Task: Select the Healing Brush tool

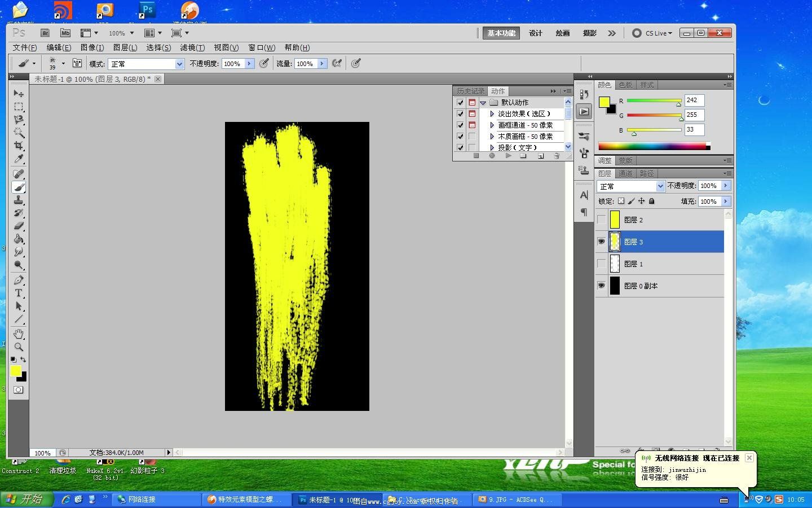Action: point(19,174)
